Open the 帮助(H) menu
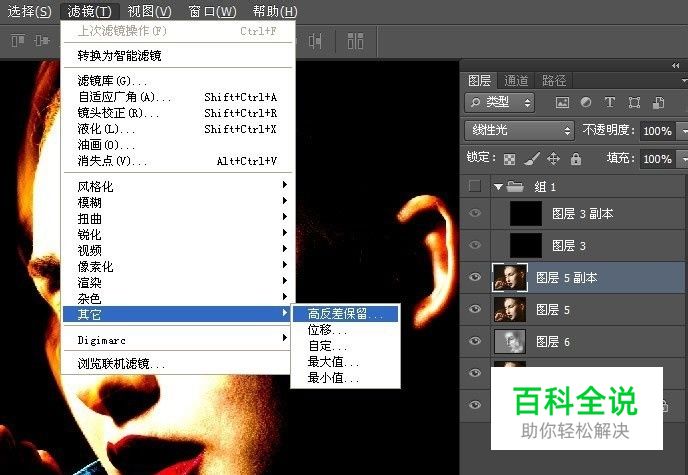The image size is (688, 475). pos(275,11)
